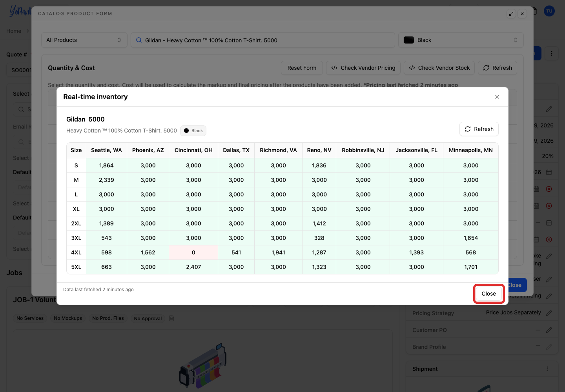Click the Reset Form button
The height and width of the screenshot is (392, 565).
pos(302,68)
